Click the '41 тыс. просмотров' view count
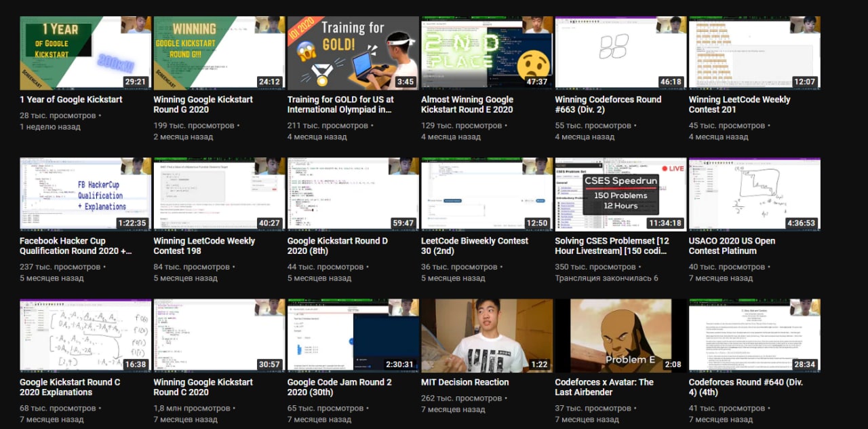 (727, 408)
